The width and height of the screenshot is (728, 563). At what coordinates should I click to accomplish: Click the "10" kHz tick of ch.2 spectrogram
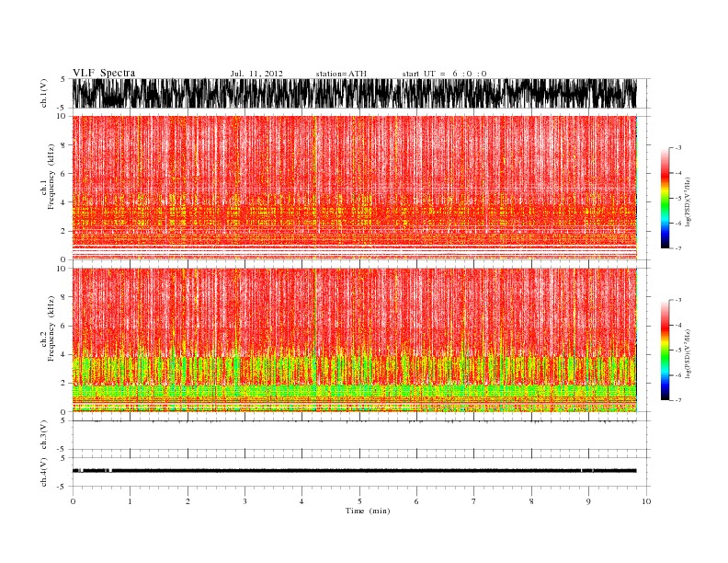click(62, 269)
